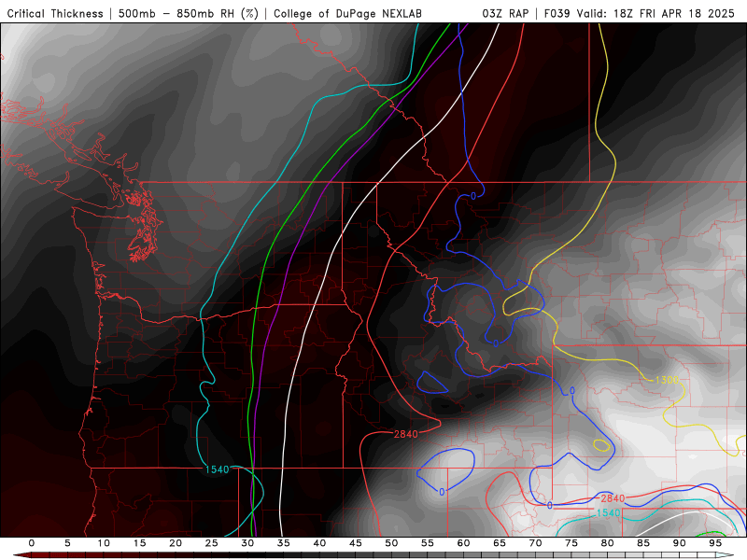This screenshot has height=560, width=747.
Task: Click colorbar scale value "25"
Action: 212,543
